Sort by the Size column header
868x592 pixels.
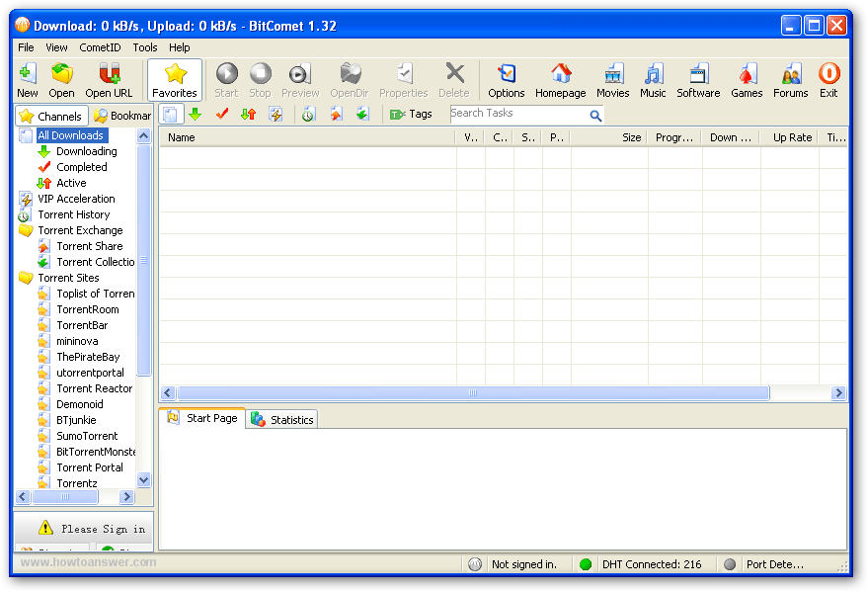(608, 137)
